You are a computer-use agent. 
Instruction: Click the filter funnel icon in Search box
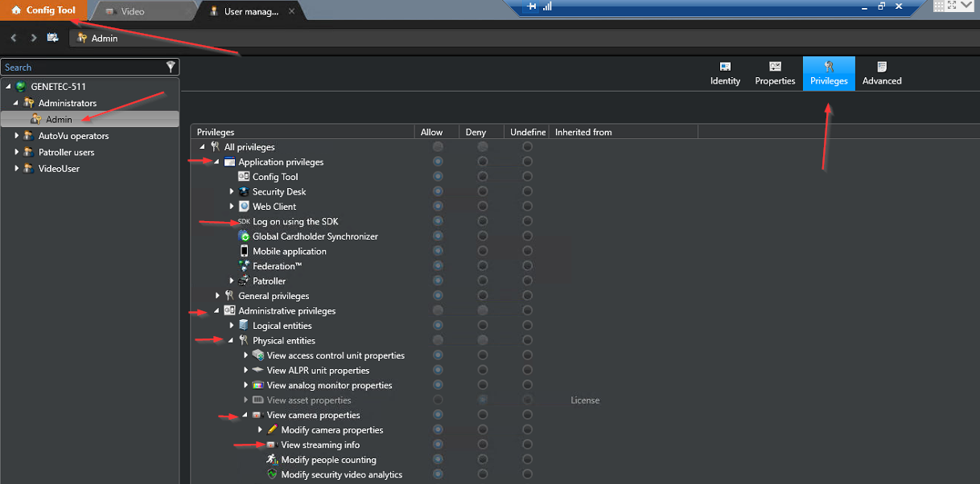tap(171, 67)
